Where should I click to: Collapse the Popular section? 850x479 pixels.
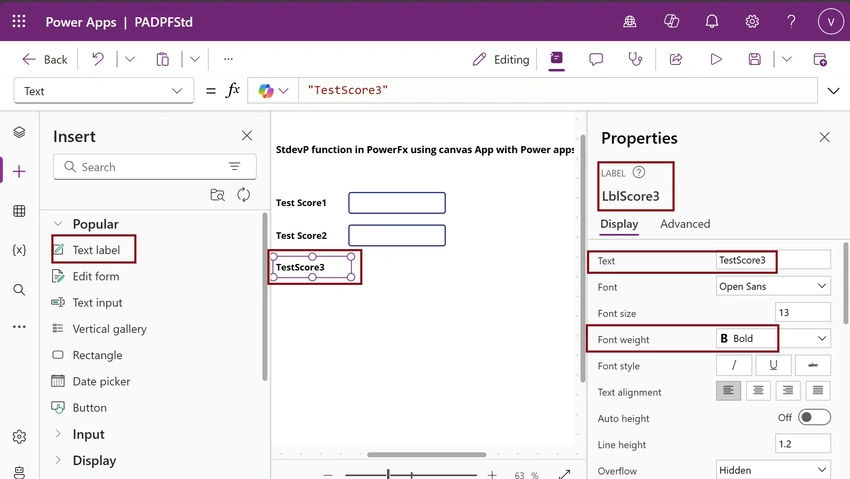click(x=57, y=223)
